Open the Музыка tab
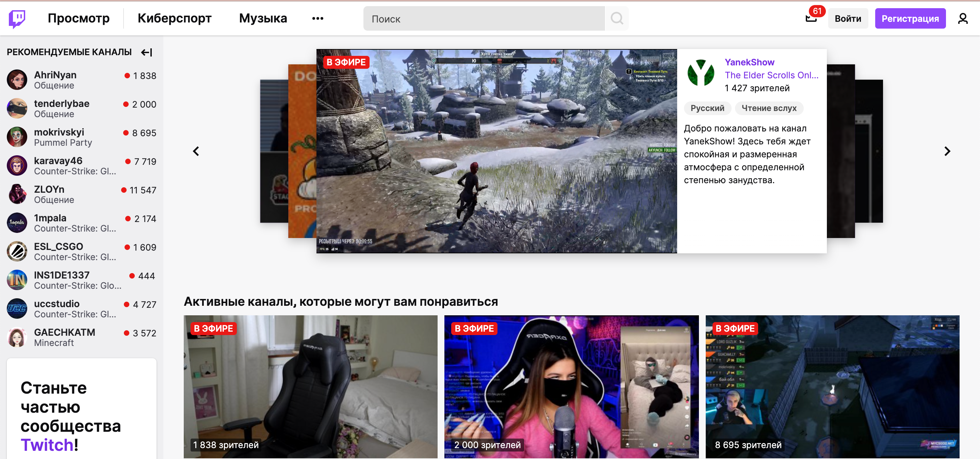Viewport: 980px width, 459px height. click(x=263, y=18)
